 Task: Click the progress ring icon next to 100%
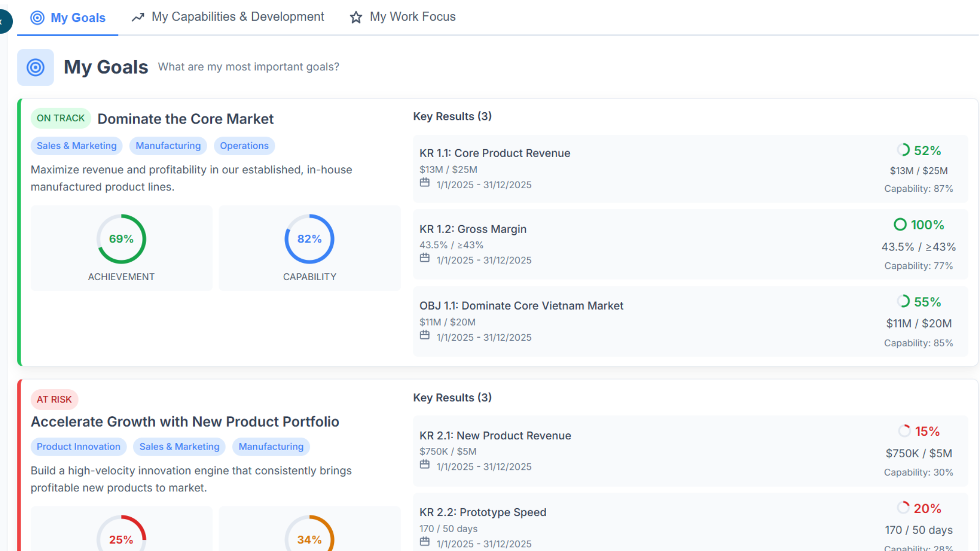click(x=900, y=224)
